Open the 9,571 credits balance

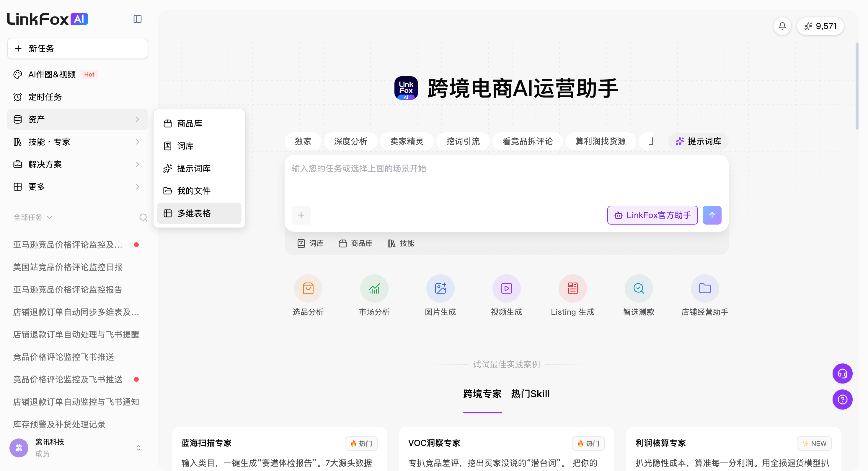pyautogui.click(x=820, y=26)
